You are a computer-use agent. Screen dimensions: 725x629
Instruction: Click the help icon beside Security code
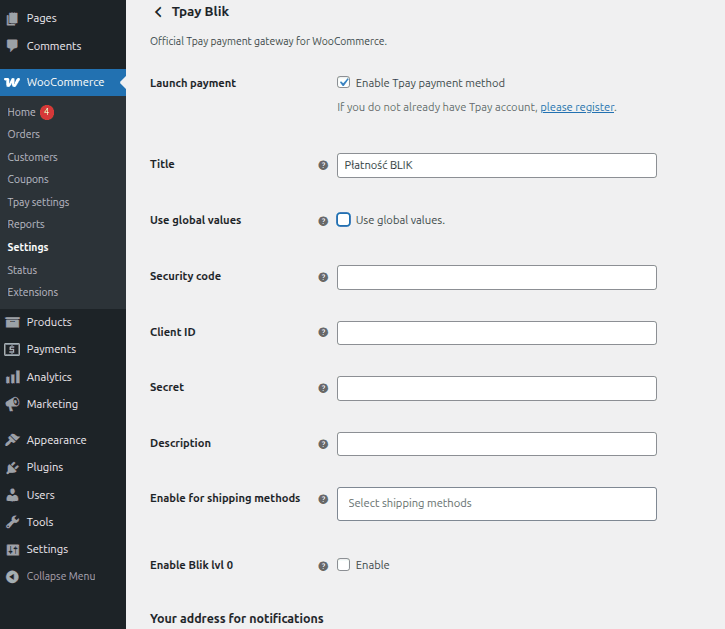(323, 277)
